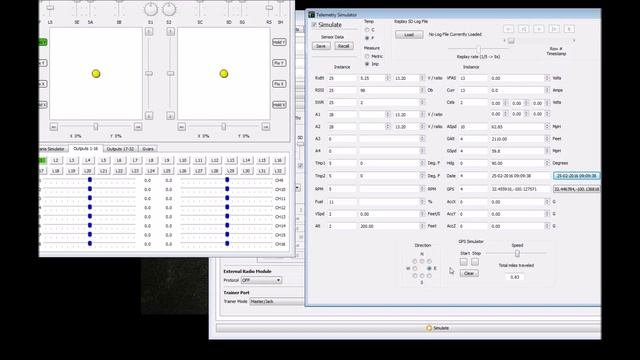Image resolution: width=640 pixels, height=360 pixels.
Task: Click the GPS Simulator Stop button
Action: point(475,262)
